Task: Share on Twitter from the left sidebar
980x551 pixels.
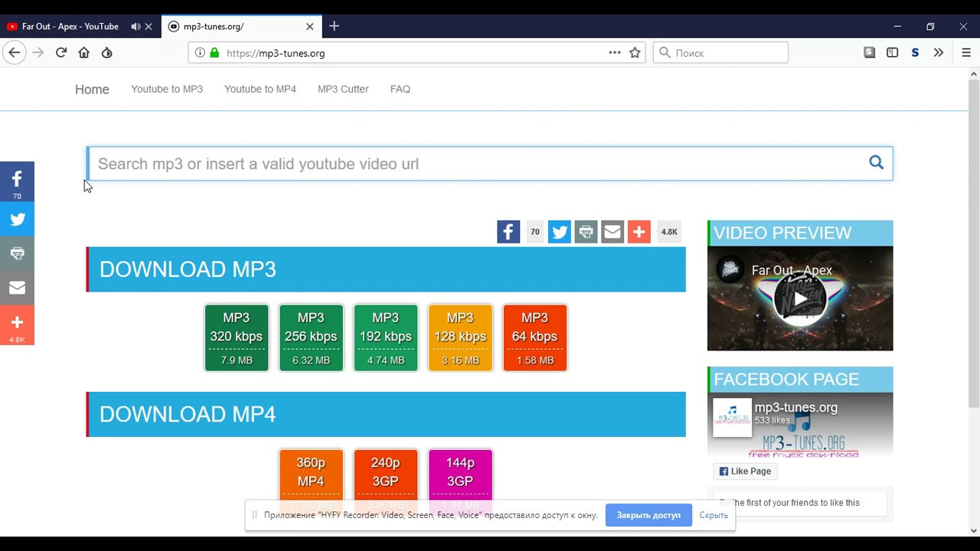Action: [17, 220]
